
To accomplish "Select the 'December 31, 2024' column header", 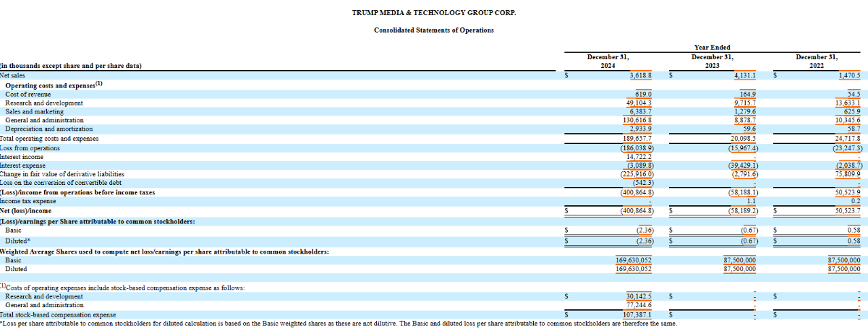I will pyautogui.click(x=608, y=61).
